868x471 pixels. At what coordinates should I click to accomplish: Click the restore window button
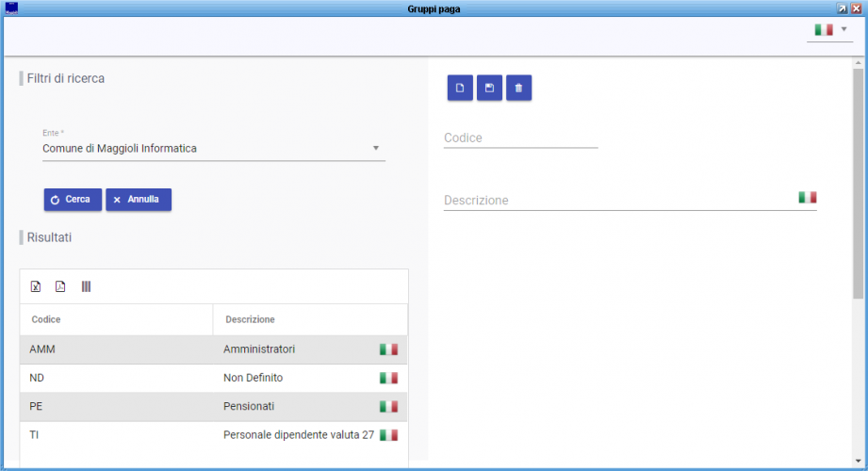point(842,8)
